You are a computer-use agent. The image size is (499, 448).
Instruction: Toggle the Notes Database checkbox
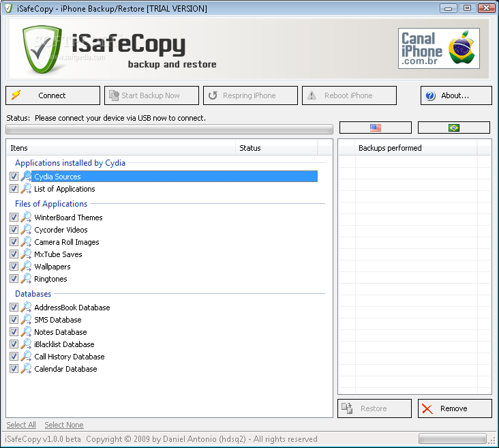14,332
